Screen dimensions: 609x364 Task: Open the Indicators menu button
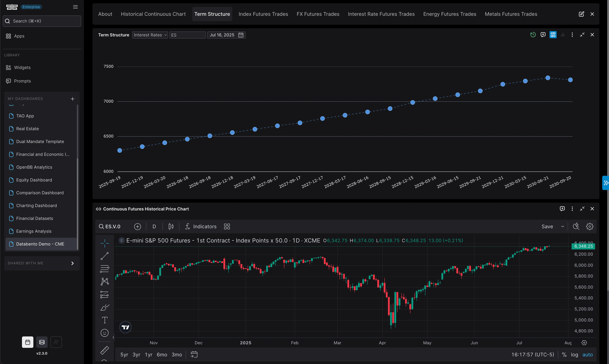coord(201,226)
